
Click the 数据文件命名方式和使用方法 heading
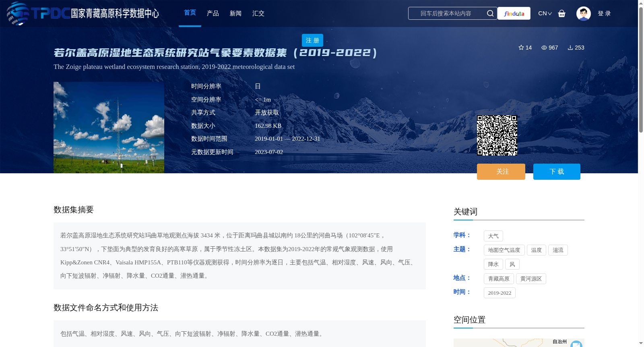pos(106,308)
